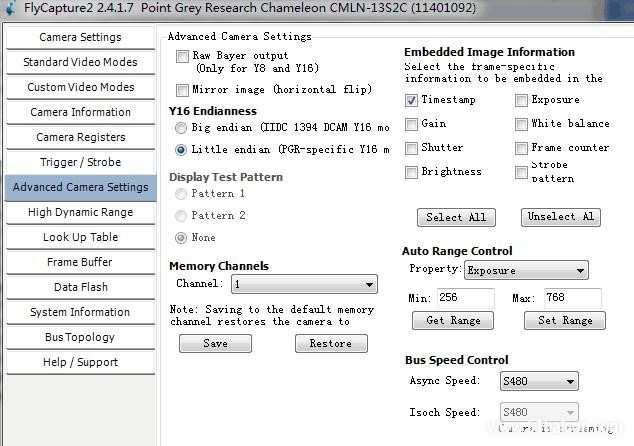Check the Frame counter checkbox

point(521,148)
